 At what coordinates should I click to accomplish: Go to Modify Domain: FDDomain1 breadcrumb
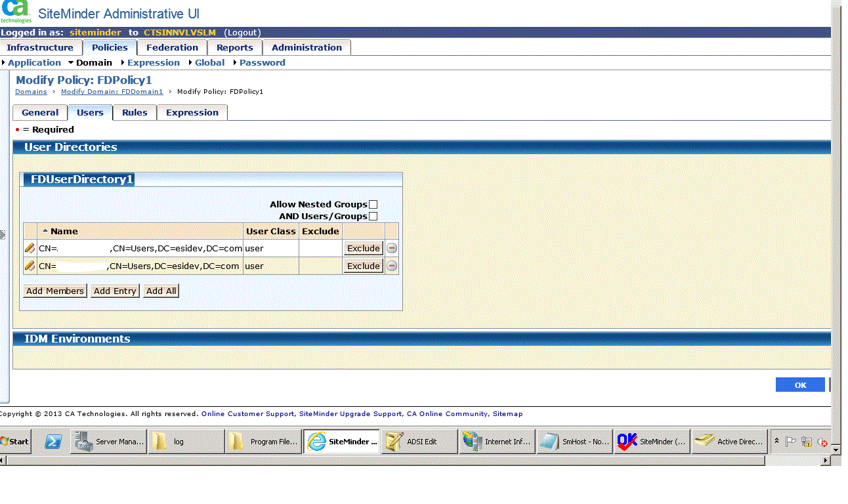(x=112, y=92)
